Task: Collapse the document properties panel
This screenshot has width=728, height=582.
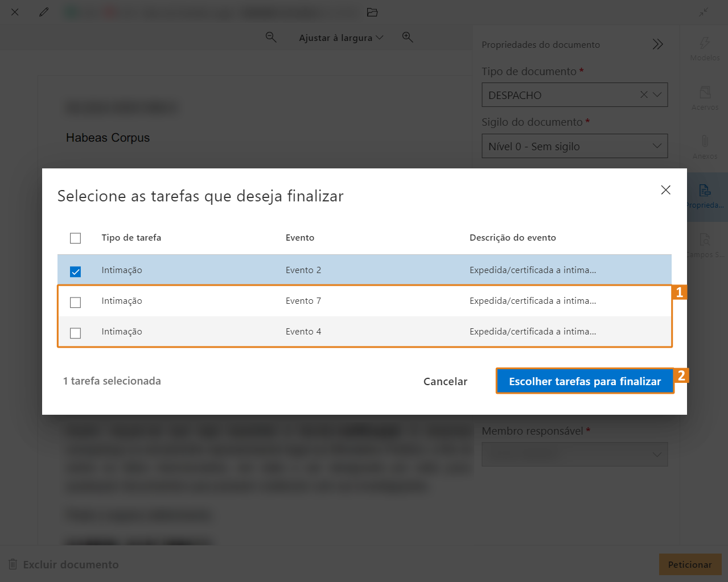Action: point(657,44)
